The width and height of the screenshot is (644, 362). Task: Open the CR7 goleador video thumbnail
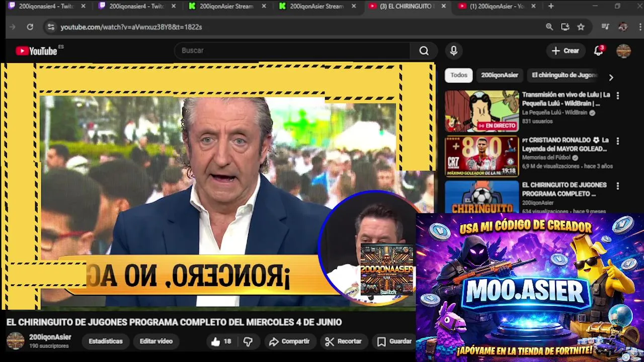481,157
